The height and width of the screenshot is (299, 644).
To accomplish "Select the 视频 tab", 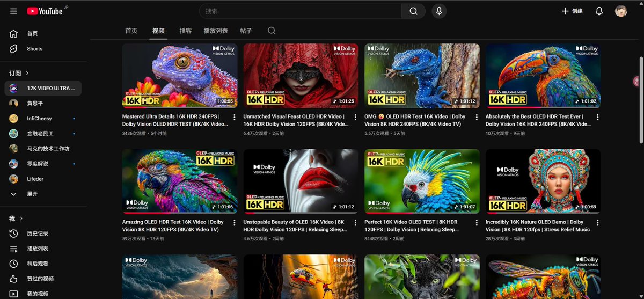I will (158, 31).
